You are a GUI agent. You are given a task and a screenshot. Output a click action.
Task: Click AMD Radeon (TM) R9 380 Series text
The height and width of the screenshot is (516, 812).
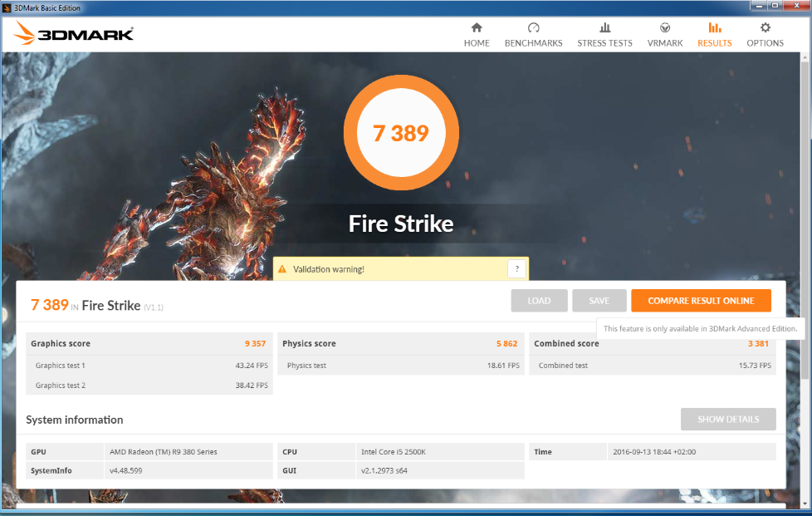pos(163,452)
